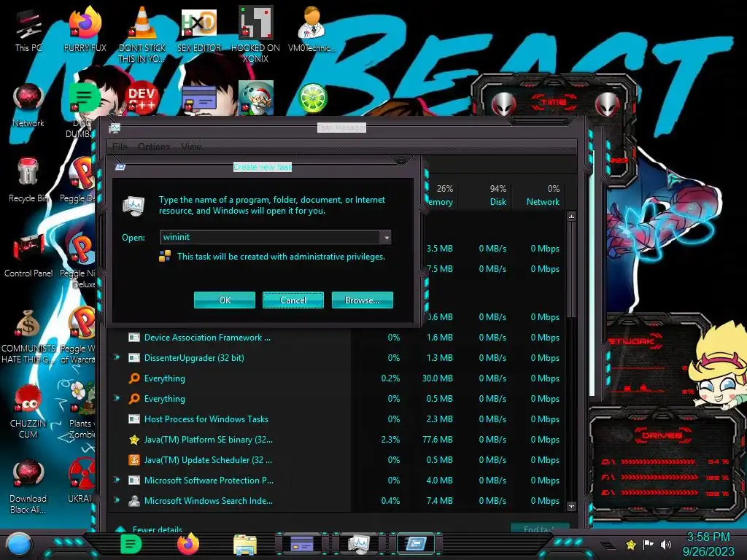The width and height of the screenshot is (747, 560).
Task: Open the File menu in Task Manager
Action: [120, 147]
